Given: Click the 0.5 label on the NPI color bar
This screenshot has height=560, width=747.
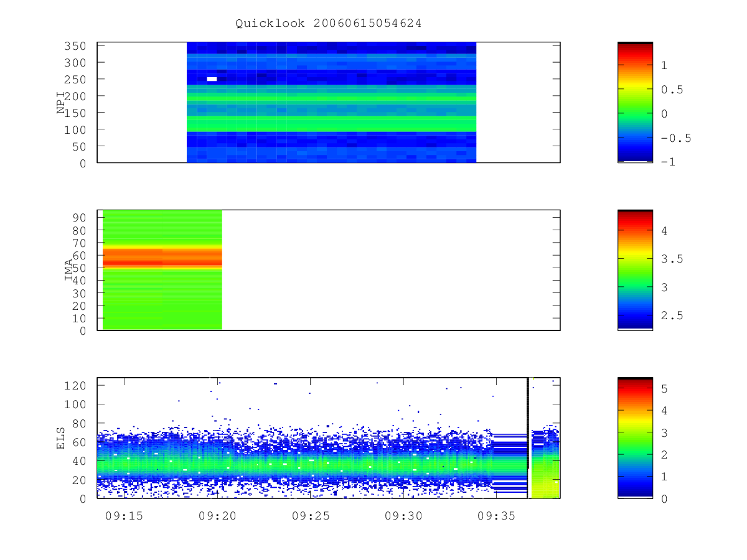Looking at the screenshot, I should tap(672, 89).
